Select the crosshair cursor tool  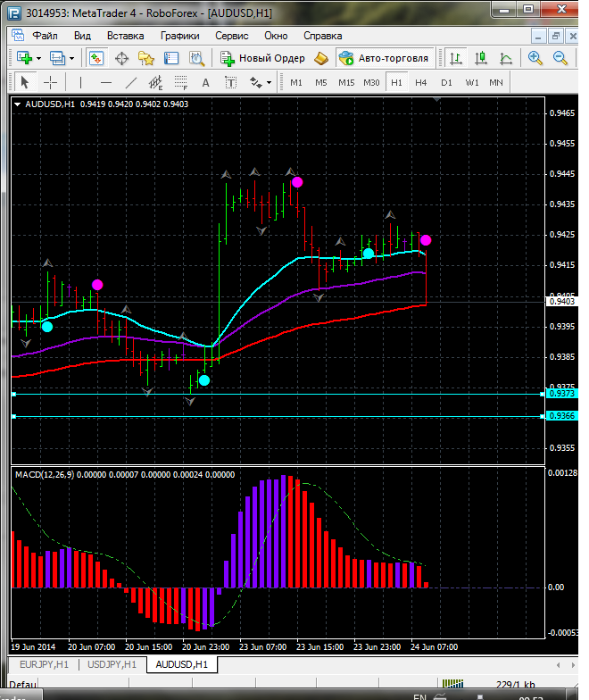51,82
